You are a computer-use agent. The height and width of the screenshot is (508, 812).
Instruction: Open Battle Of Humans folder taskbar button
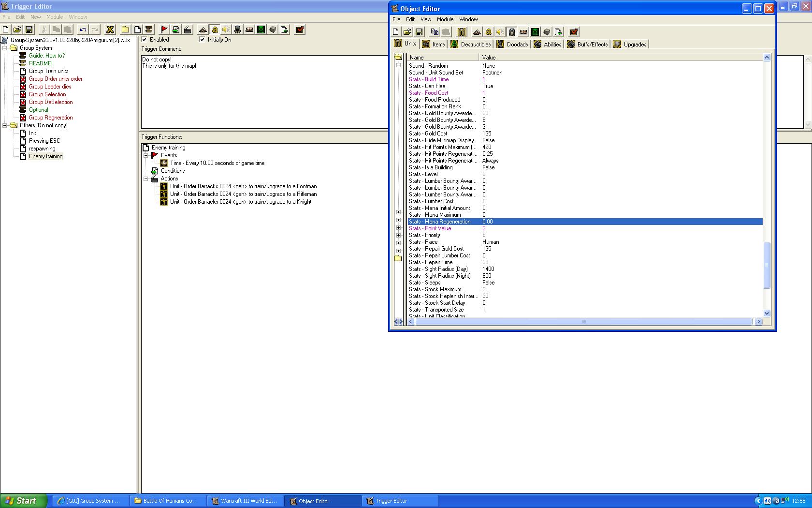point(168,501)
